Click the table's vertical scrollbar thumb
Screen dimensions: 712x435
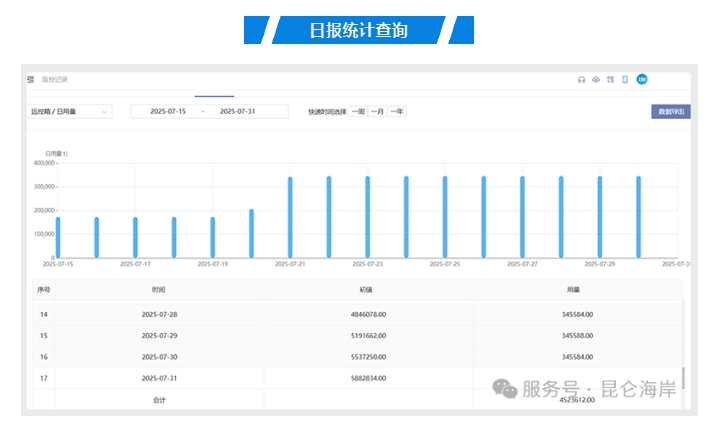(x=684, y=378)
